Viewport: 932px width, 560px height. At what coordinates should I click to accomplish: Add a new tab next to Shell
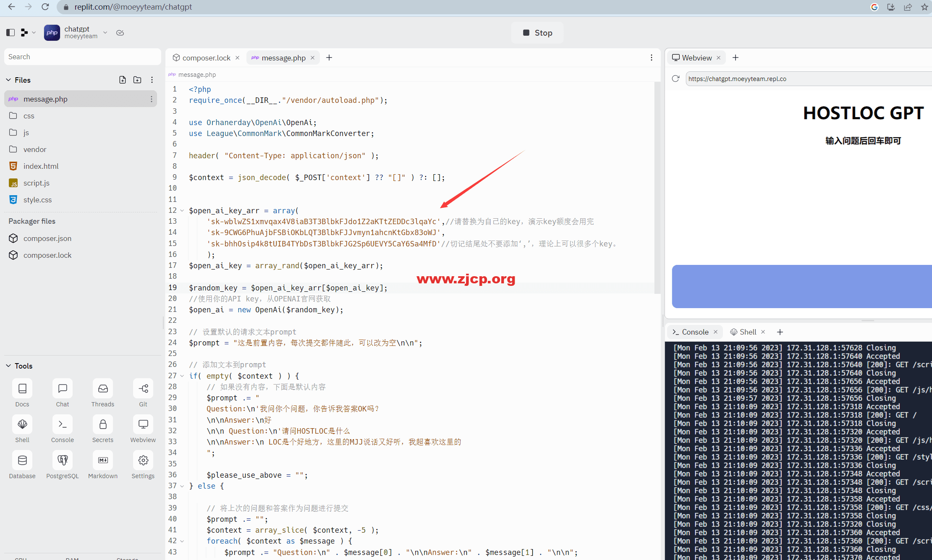(780, 332)
